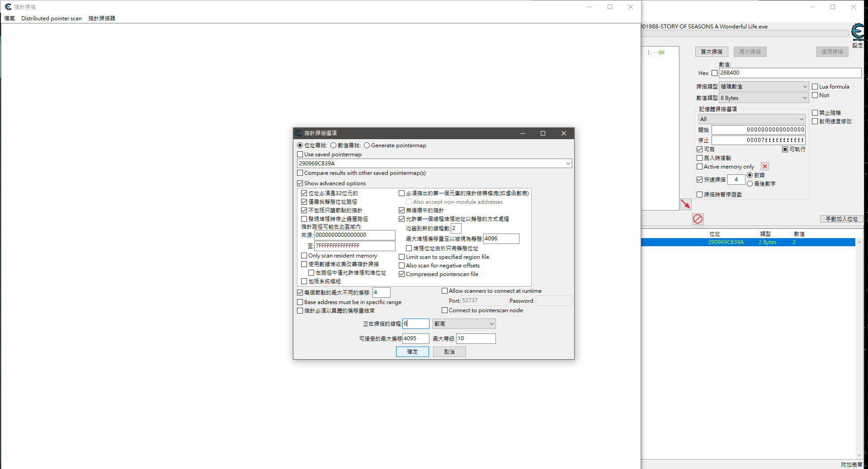Click the red X beside Active memory only
Screen dimensions: 868x469
pyautogui.click(x=764, y=167)
